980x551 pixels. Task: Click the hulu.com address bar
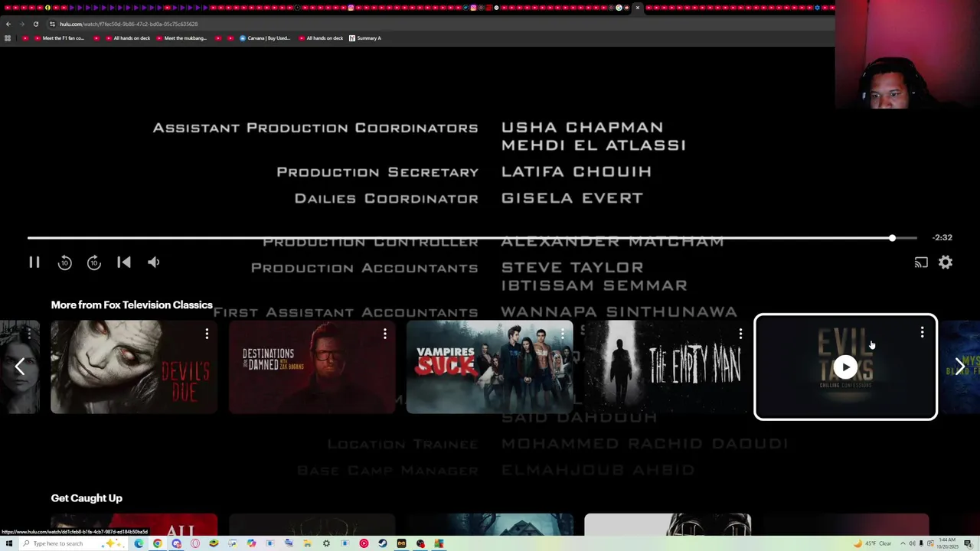coord(436,24)
